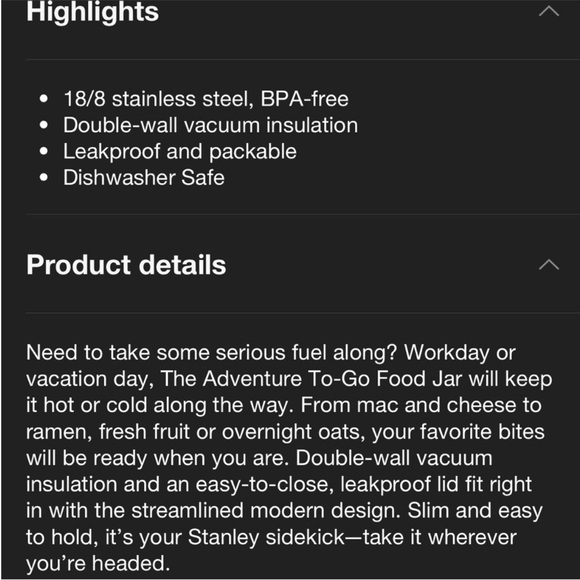Click Adventure To-Go Food Jar in description
Screen dimensions: 580x580
(x=334, y=379)
